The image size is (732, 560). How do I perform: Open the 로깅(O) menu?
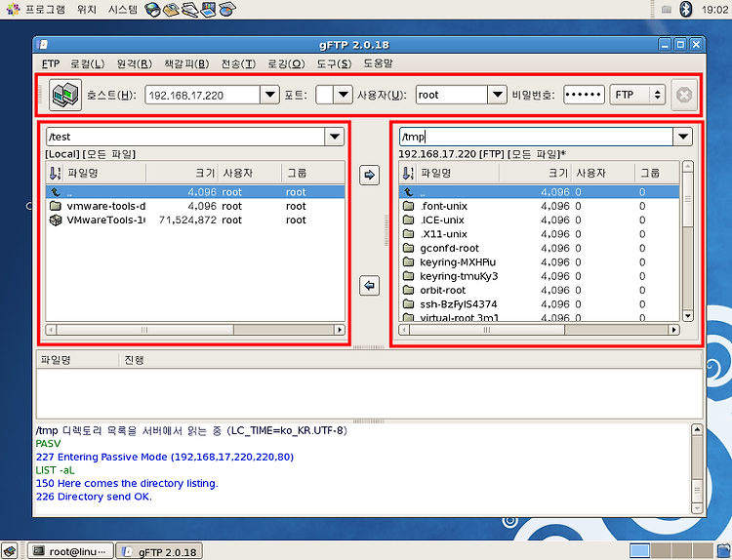(x=286, y=63)
